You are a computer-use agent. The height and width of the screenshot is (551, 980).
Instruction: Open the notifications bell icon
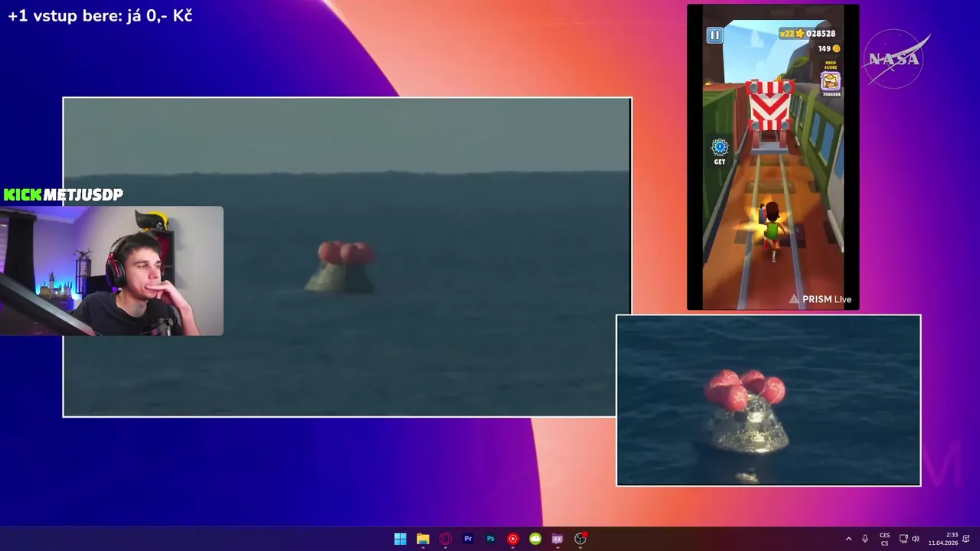pos(966,539)
